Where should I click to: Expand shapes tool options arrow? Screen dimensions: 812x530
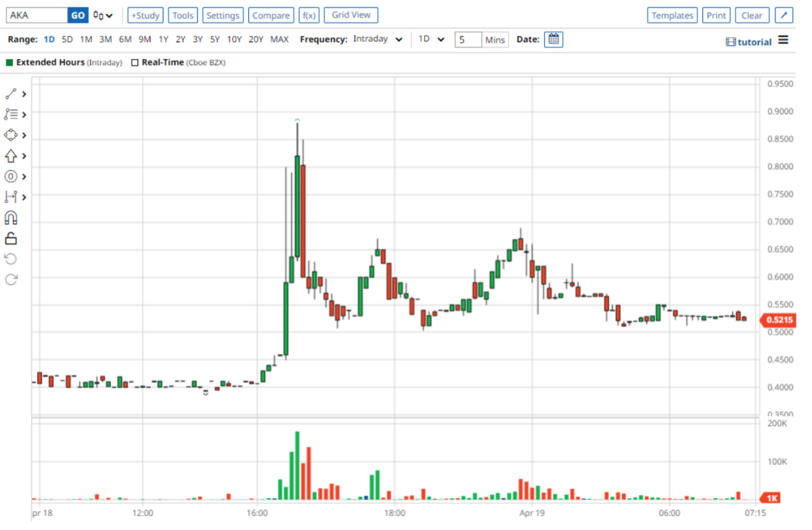(x=24, y=135)
